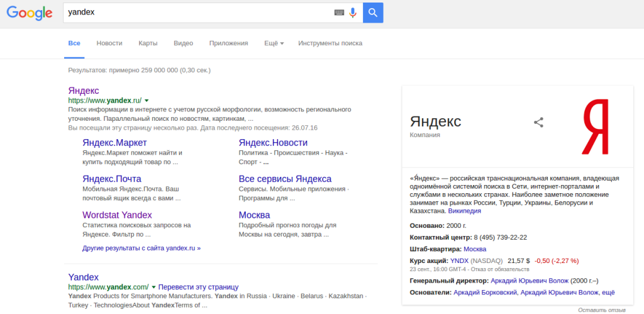The image size is (644, 314).
Task: Click Оставить отзыв feedback link
Action: [x=602, y=310]
